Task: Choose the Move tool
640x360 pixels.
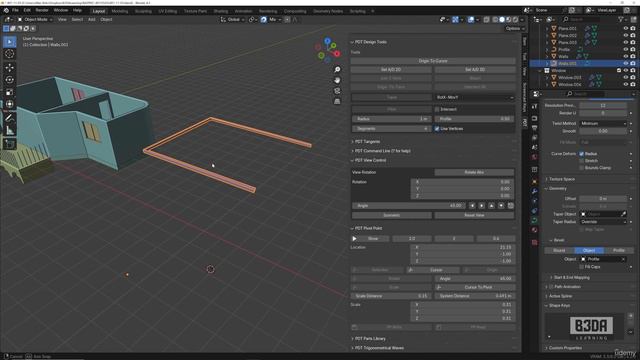Action: pyautogui.click(x=9, y=68)
